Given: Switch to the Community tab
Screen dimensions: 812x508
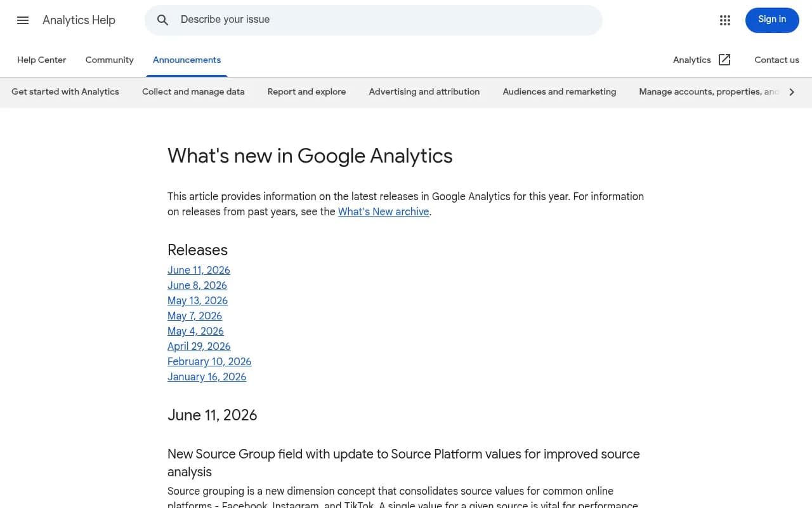Looking at the screenshot, I should pyautogui.click(x=110, y=60).
